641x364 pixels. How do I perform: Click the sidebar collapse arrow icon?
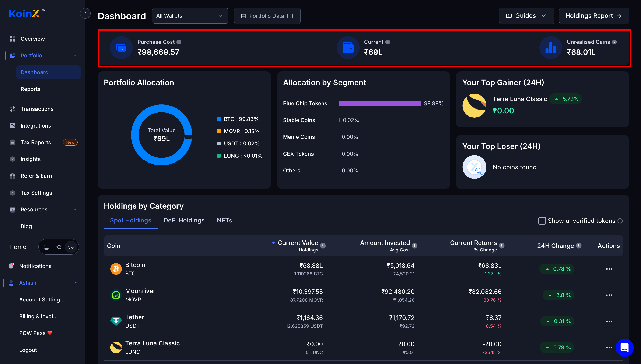click(85, 13)
